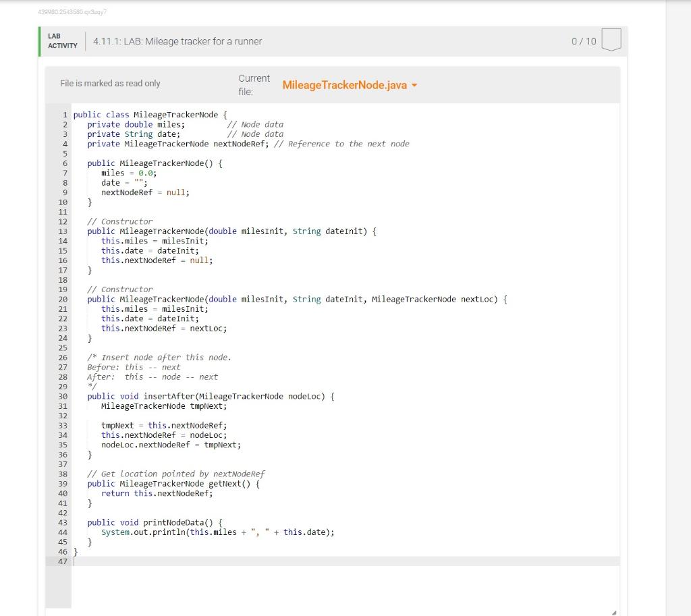Click the orange arrow next to the filename
The image size is (691, 616).
[413, 86]
